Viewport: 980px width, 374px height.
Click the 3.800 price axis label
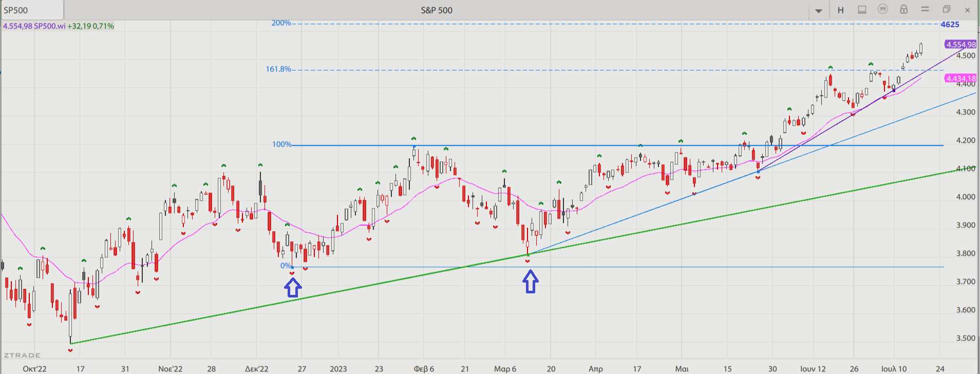click(x=966, y=253)
